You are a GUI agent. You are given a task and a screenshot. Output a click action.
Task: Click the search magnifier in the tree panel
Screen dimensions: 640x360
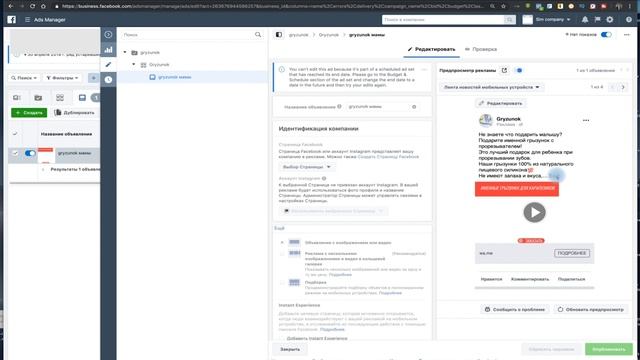click(258, 35)
